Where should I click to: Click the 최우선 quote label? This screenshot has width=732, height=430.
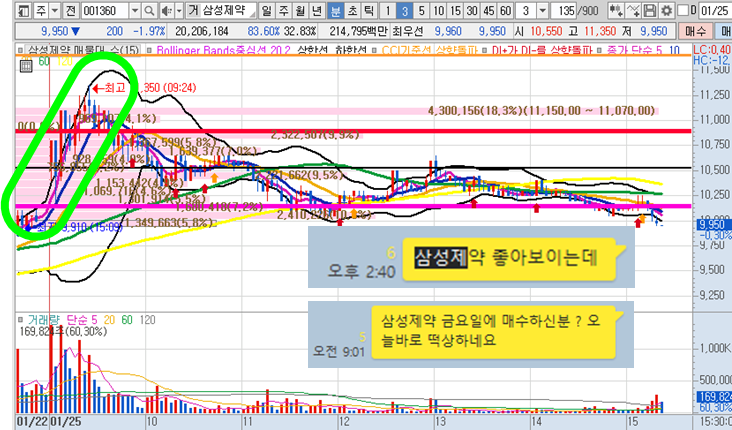tap(407, 31)
